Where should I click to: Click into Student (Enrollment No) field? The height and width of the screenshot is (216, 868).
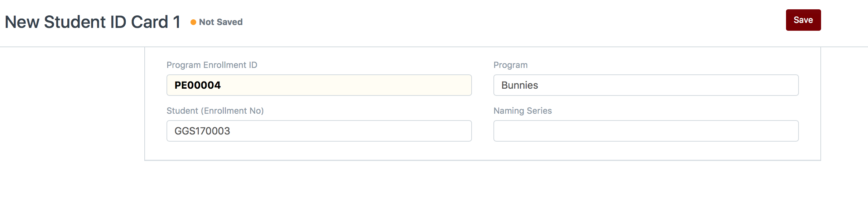[319, 131]
